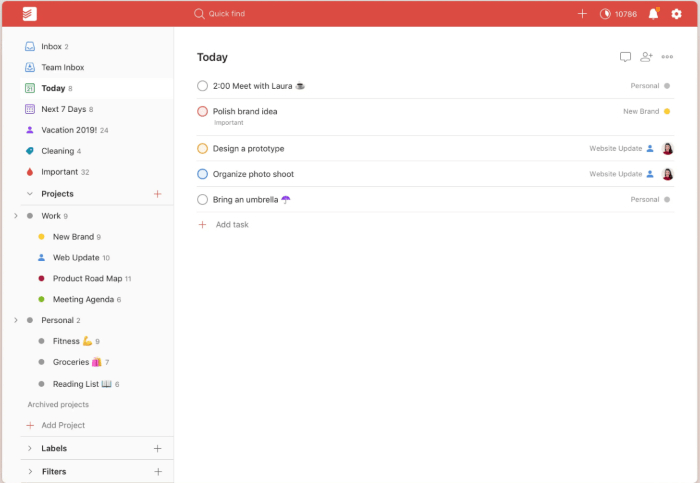Click the Inbox tray icon
Screen dimensions: 700x483
tap(30, 46)
